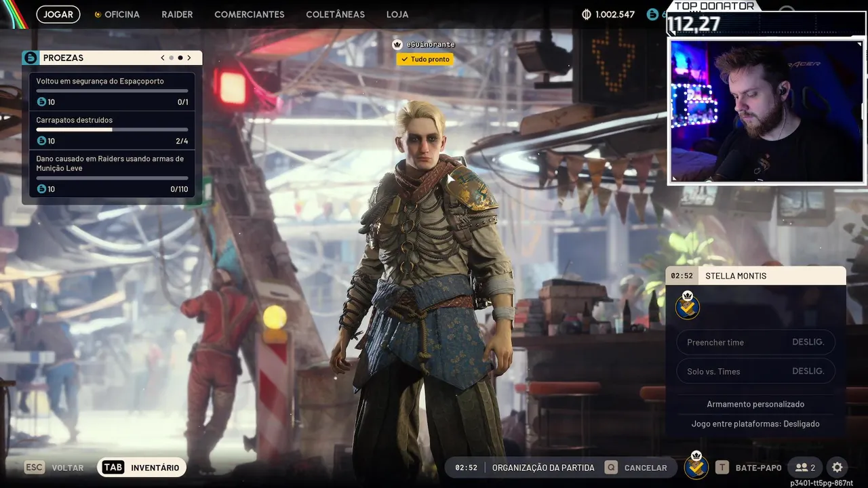Screen dimensions: 868x488
Task: Open the settings gear icon
Action: [837, 468]
